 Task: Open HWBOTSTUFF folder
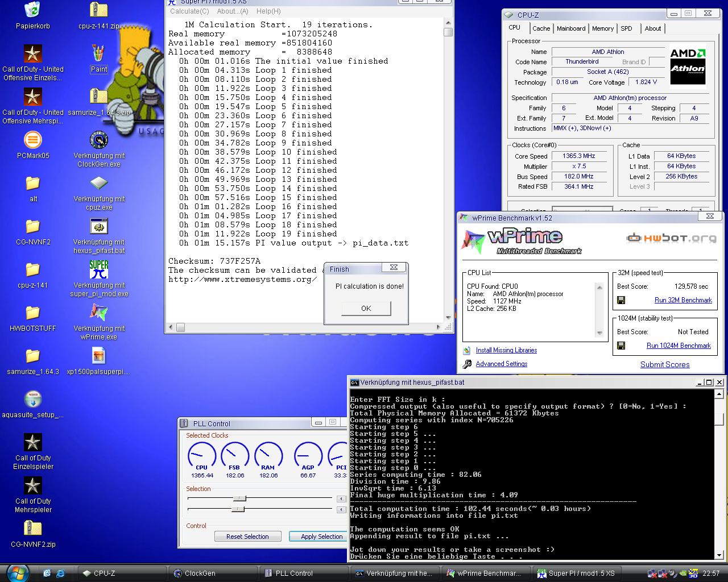tap(33, 318)
